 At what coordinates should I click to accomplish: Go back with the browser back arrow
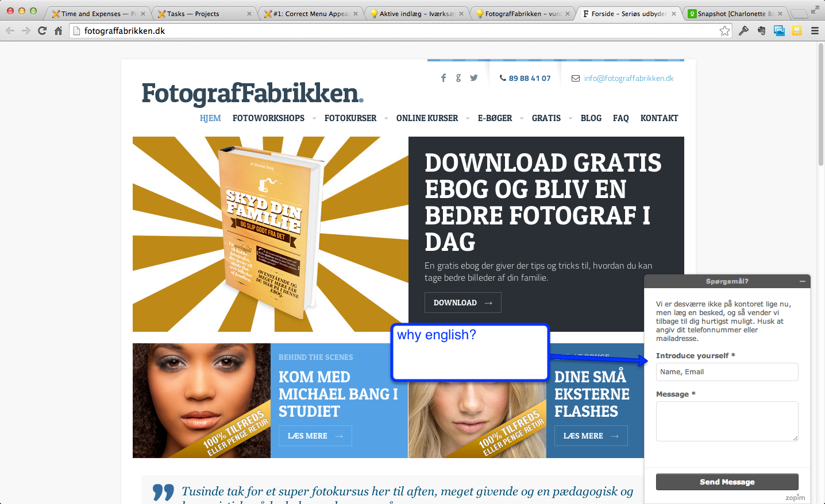(x=10, y=31)
